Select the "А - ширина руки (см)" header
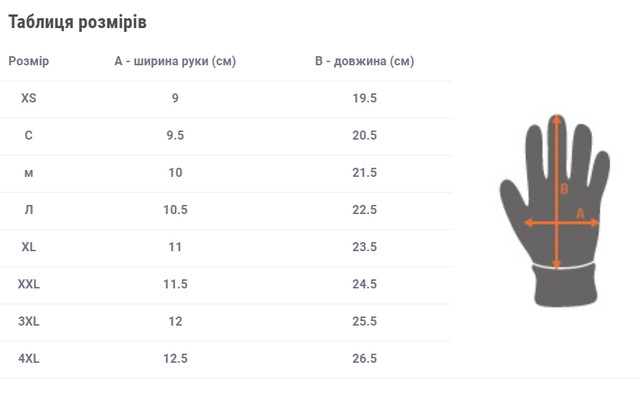This screenshot has height=400, width=640. click(x=175, y=61)
